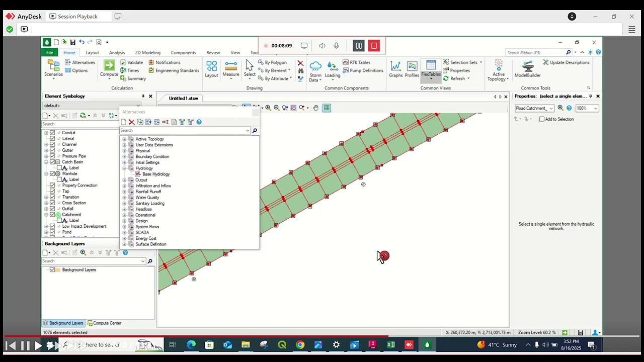Expand Pressure Pipe symbology node
The width and height of the screenshot is (644, 362).
[46, 156]
